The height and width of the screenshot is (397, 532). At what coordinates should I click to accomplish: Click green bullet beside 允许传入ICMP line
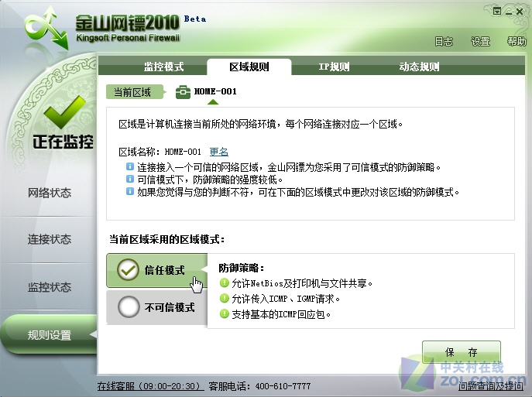pyautogui.click(x=224, y=298)
